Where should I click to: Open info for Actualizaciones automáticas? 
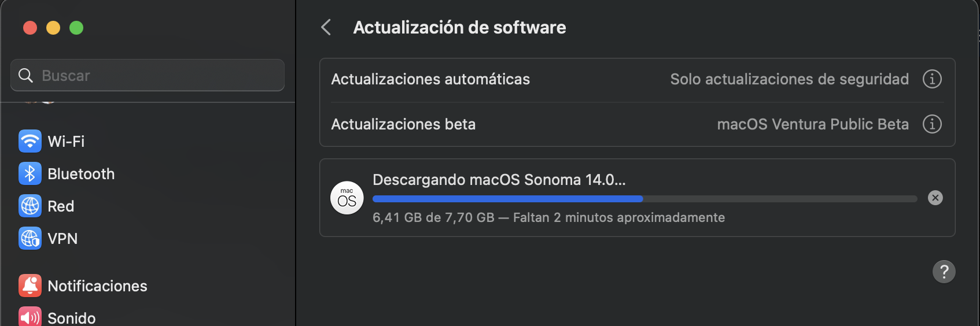coord(931,79)
